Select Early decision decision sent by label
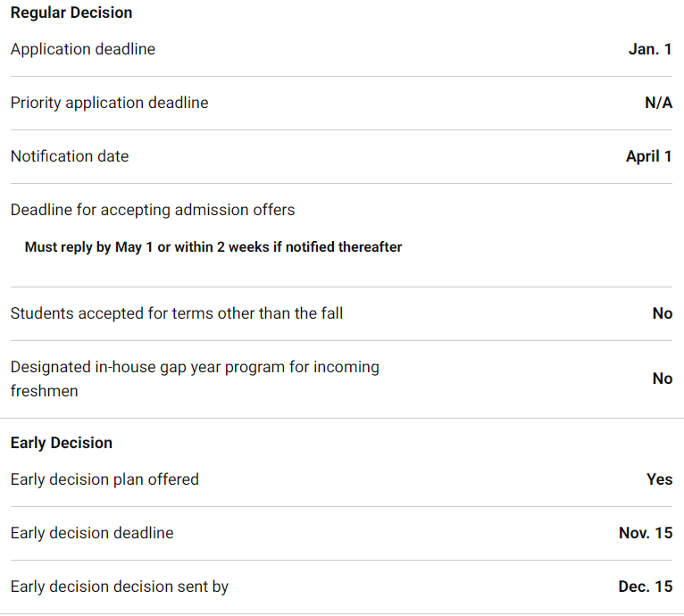The image size is (684, 616). [x=120, y=587]
